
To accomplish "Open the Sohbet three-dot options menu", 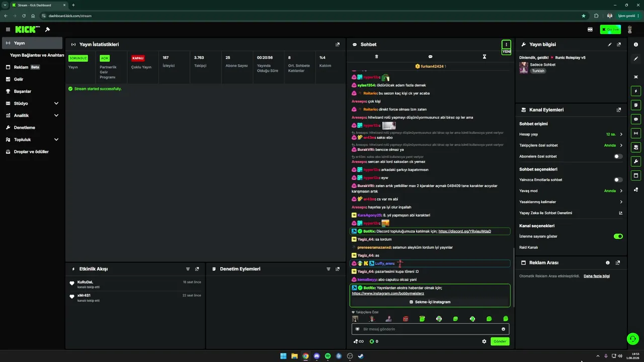I will pyautogui.click(x=506, y=44).
